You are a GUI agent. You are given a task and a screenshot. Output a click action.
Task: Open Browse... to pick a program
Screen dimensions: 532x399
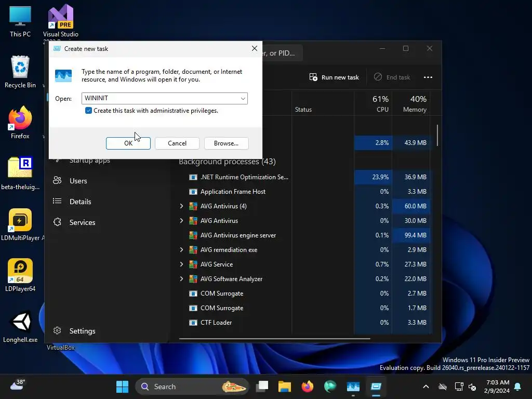pos(227,143)
